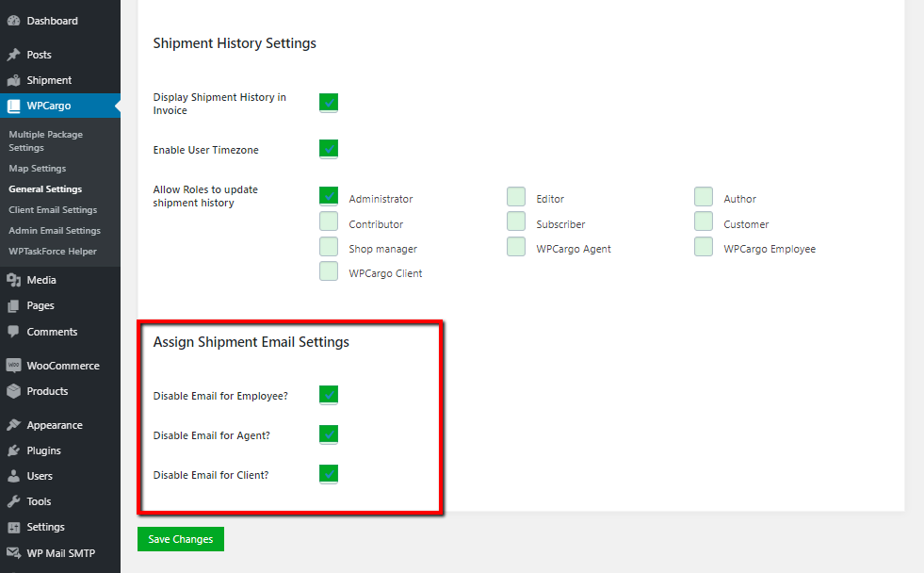
Task: Go to Dashboard menu label
Action: coord(53,21)
